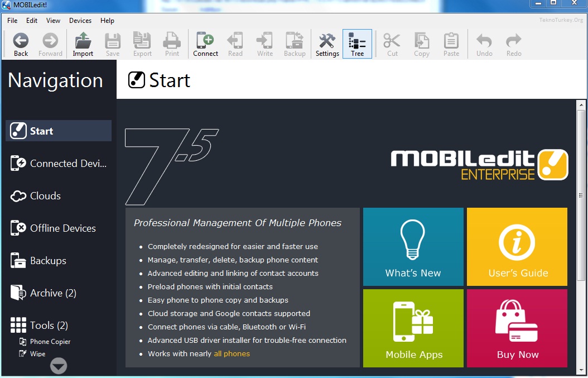Click scrollbar down arrow in Start panel
The height and width of the screenshot is (378, 588).
tap(581, 371)
